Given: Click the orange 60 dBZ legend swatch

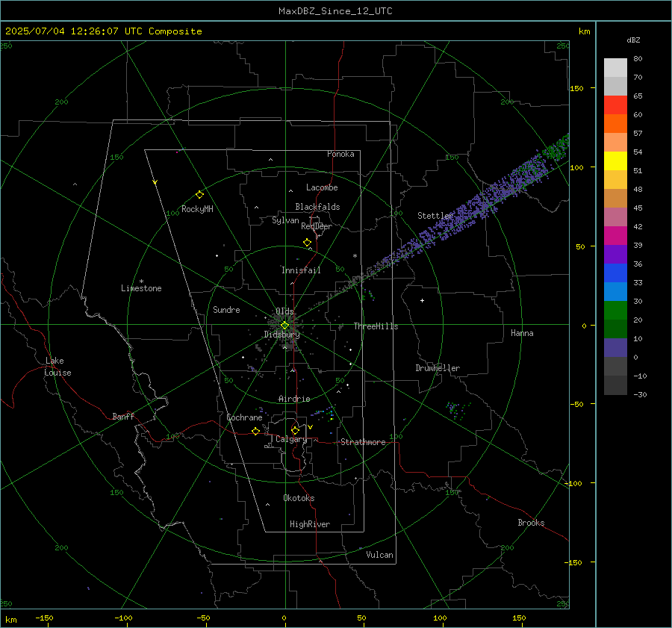Looking at the screenshot, I should tap(615, 123).
